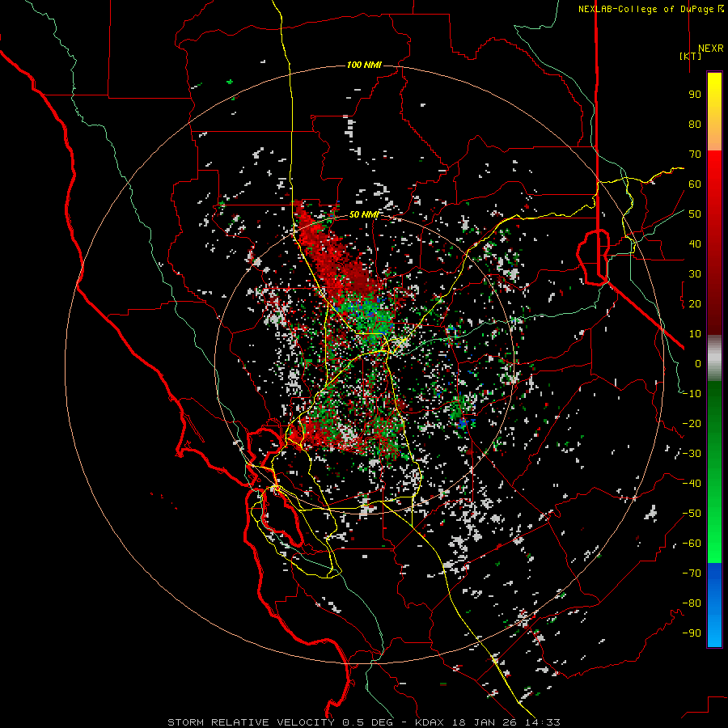Click the 70 value on the velocity scale
The image size is (728, 728).
pos(695,154)
